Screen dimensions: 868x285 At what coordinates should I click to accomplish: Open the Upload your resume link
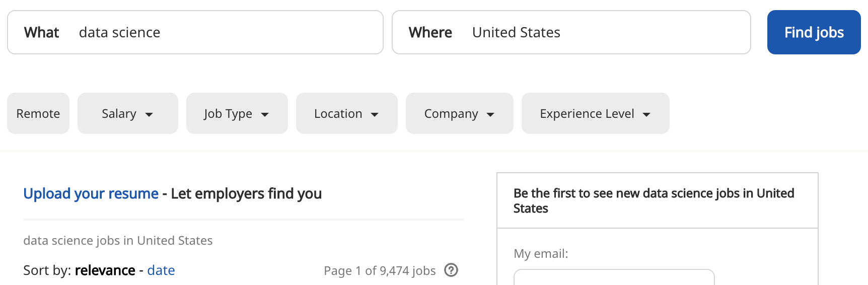[91, 193]
